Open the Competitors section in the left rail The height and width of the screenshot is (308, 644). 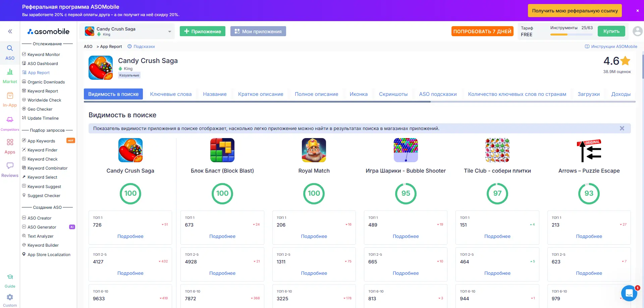(x=10, y=124)
